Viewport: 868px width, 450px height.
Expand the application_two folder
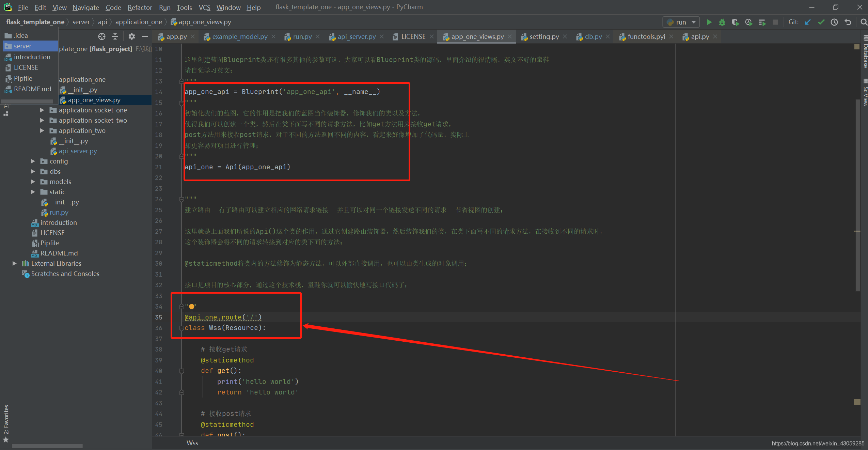[x=42, y=130]
